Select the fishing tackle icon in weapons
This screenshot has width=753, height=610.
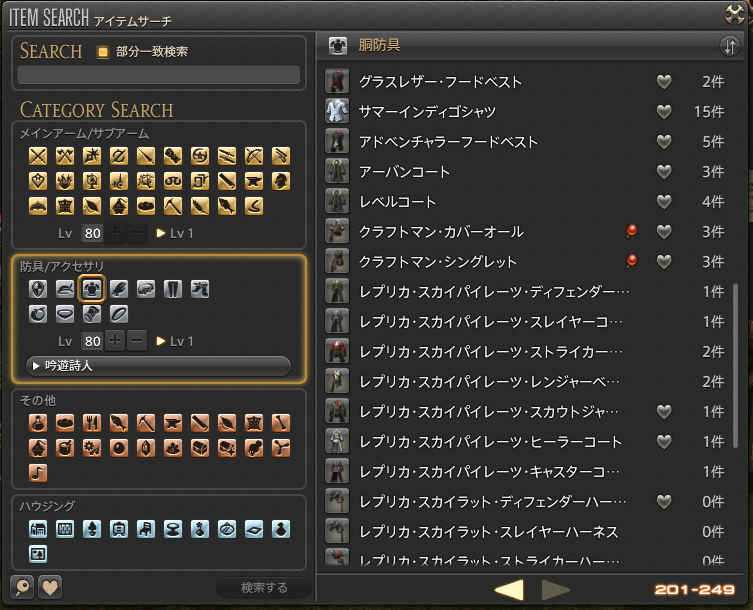click(255, 206)
